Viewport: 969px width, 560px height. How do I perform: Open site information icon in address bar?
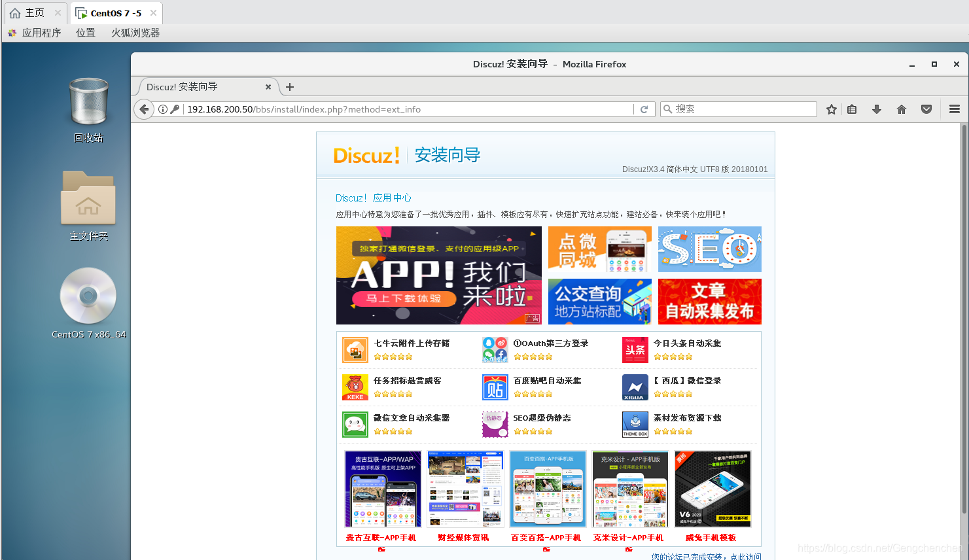[x=163, y=109]
